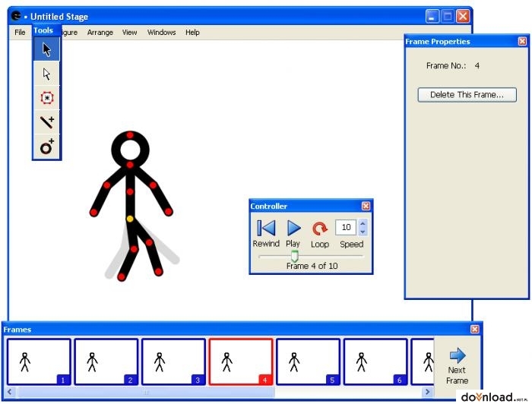The width and height of the screenshot is (532, 404).
Task: Select frame 1 thumbnail
Action: (x=39, y=361)
